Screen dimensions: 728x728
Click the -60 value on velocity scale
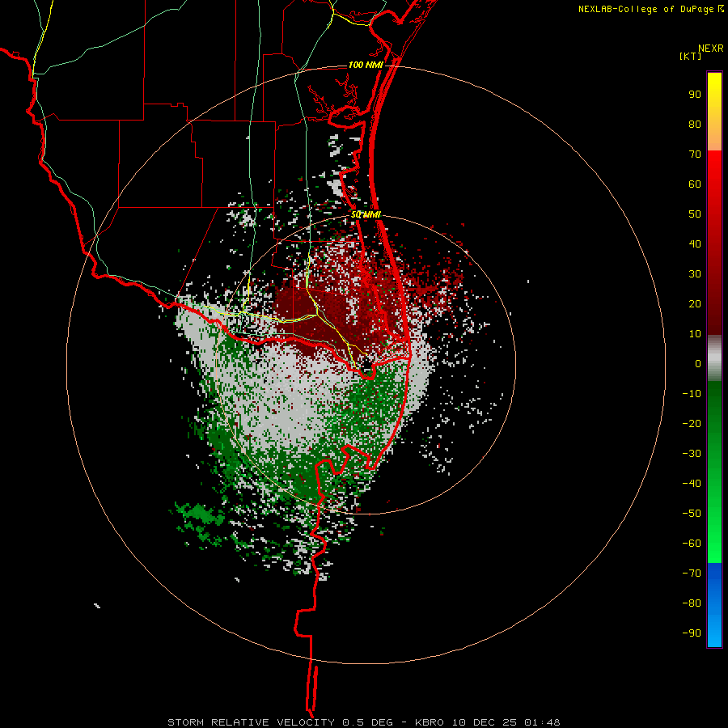click(692, 544)
